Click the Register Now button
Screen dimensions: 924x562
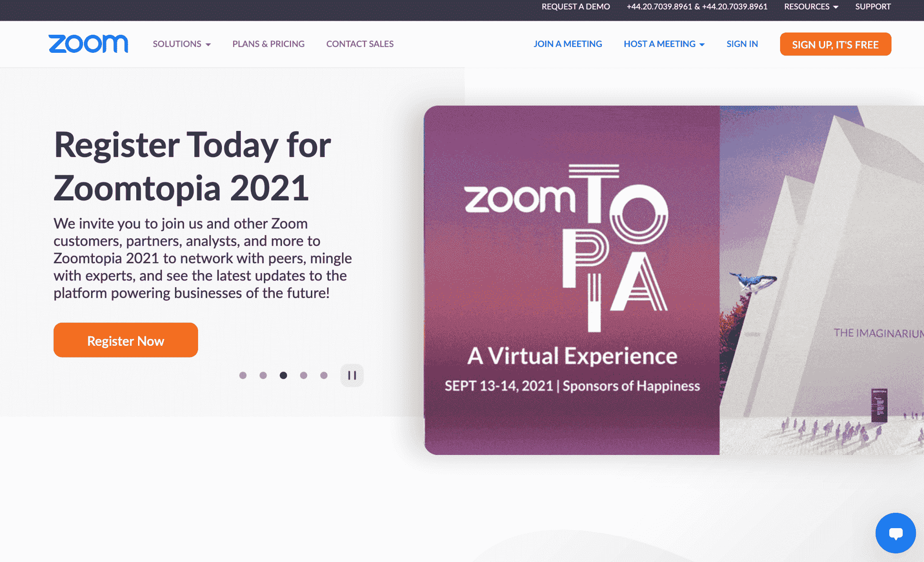pyautogui.click(x=126, y=340)
